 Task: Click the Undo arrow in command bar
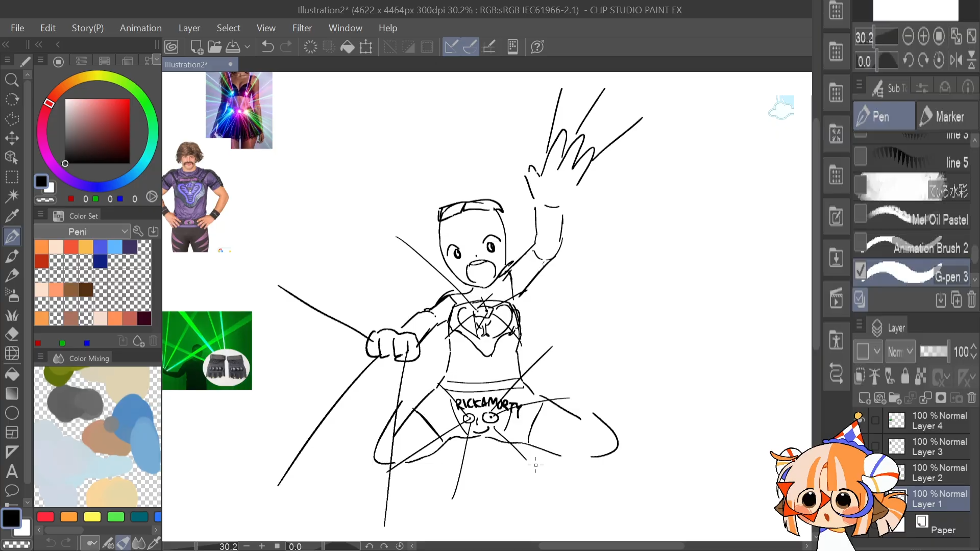(267, 47)
